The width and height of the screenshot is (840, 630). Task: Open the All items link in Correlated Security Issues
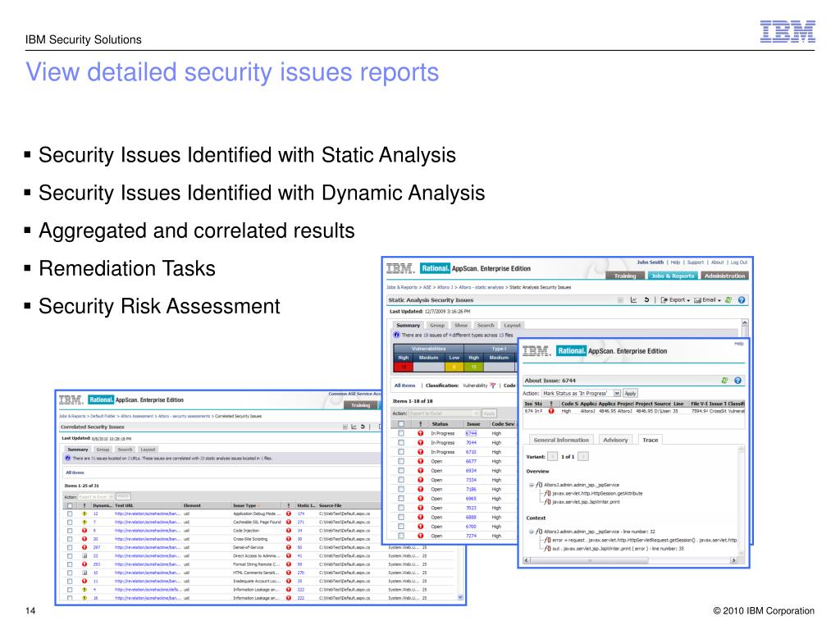pyautogui.click(x=75, y=472)
